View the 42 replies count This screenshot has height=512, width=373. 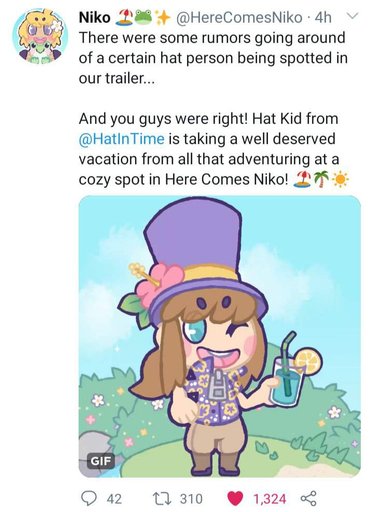[x=114, y=499]
